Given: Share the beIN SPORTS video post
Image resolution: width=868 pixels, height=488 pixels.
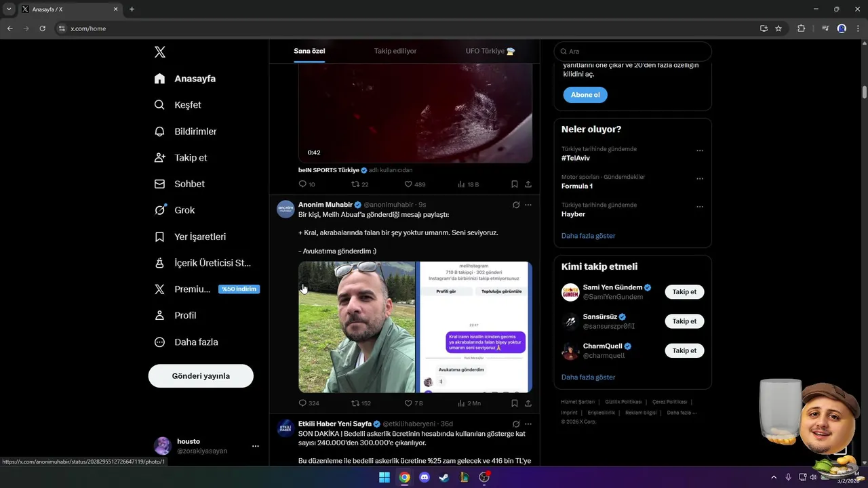Looking at the screenshot, I should pyautogui.click(x=528, y=184).
